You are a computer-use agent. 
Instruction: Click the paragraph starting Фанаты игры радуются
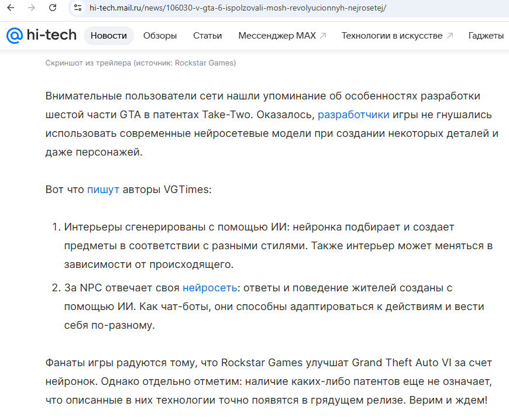pyautogui.click(x=269, y=381)
